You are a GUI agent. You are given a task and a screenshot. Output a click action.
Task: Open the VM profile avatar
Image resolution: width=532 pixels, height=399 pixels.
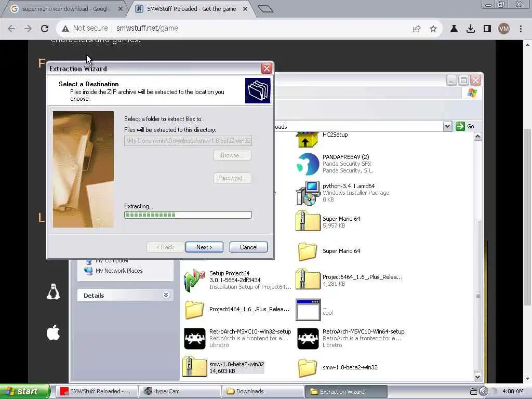click(504, 29)
